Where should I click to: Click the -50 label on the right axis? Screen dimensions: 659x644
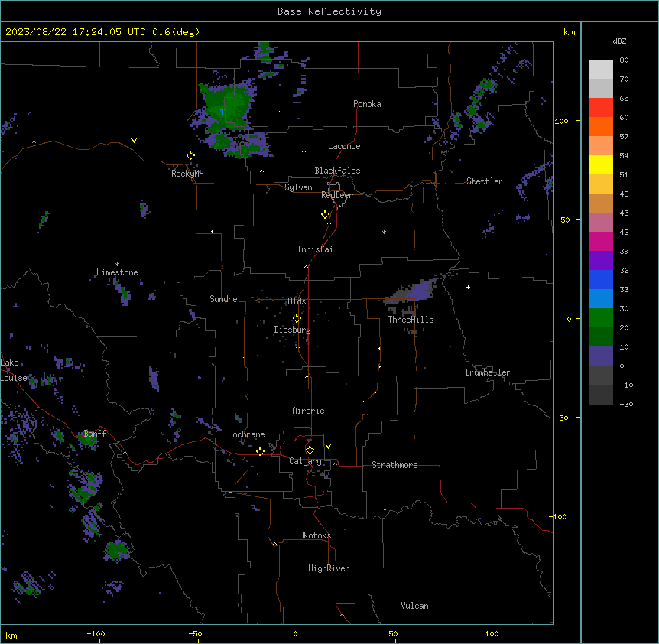[x=561, y=418]
